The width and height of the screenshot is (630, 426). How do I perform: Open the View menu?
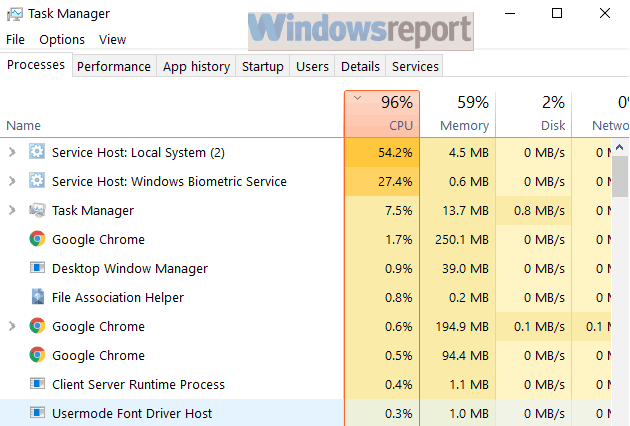112,40
